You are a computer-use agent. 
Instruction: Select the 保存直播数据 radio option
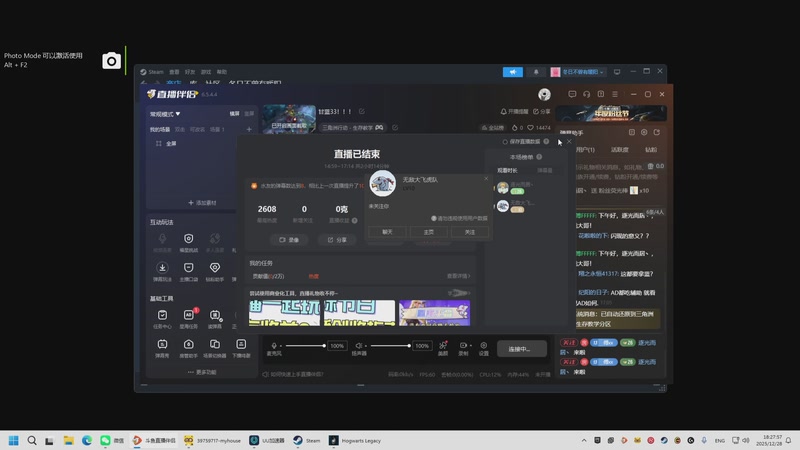(x=505, y=142)
